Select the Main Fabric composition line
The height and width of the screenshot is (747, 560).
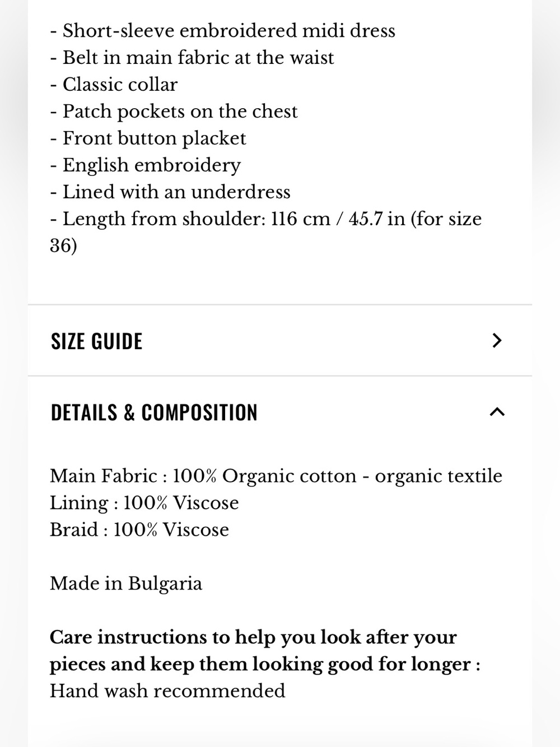tap(276, 476)
